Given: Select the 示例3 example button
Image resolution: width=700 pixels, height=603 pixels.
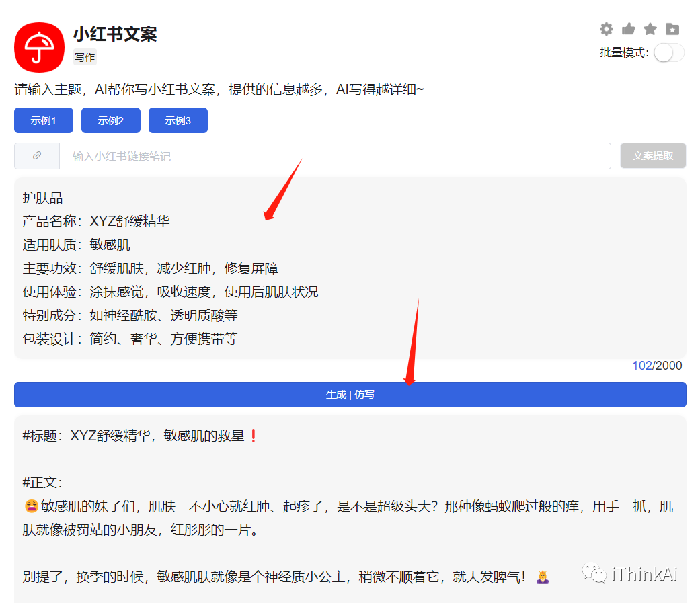Looking at the screenshot, I should tap(178, 120).
